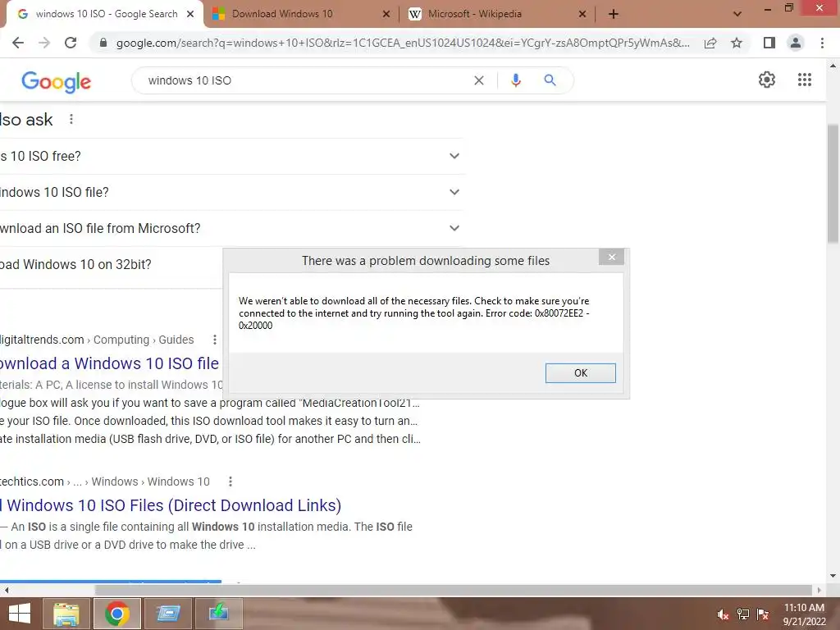Viewport: 840px width, 630px height.
Task: Go to Google homepage logo
Action: coord(57,81)
